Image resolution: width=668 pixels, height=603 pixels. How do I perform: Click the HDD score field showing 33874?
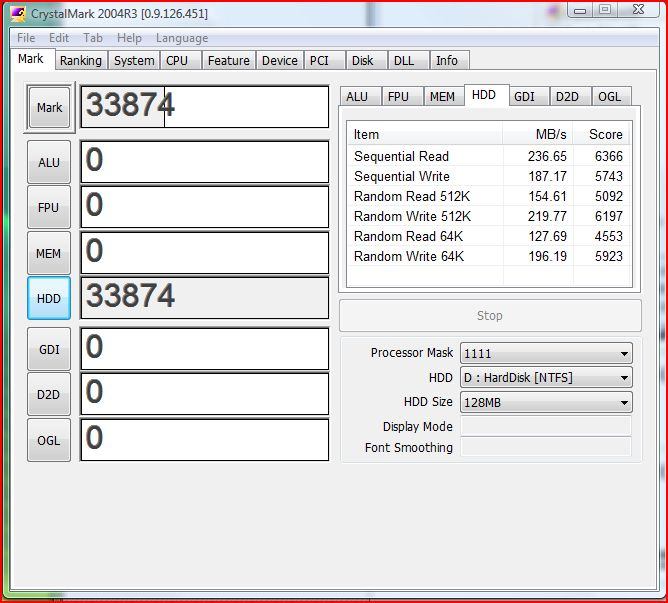point(205,298)
